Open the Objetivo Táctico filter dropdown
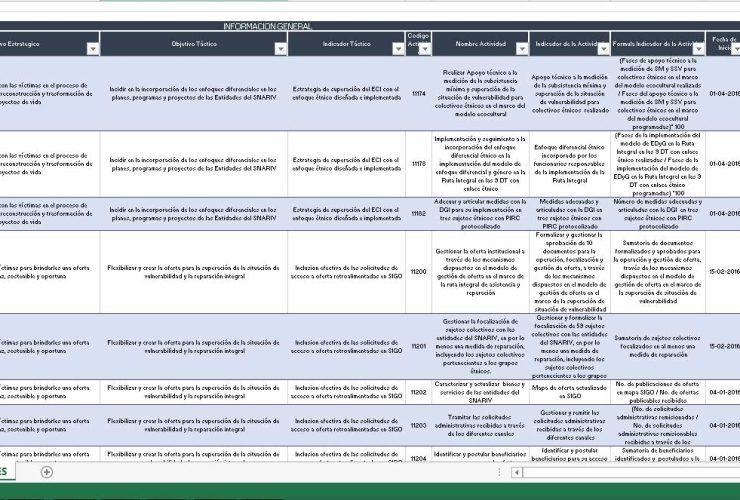Image resolution: width=740 pixels, height=500 pixels. coord(281,49)
